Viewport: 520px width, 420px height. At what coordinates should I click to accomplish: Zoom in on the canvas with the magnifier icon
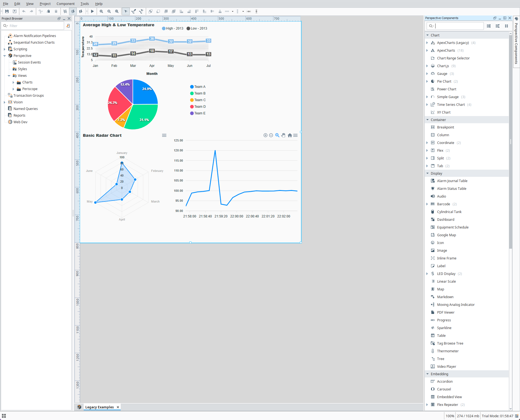point(101,11)
